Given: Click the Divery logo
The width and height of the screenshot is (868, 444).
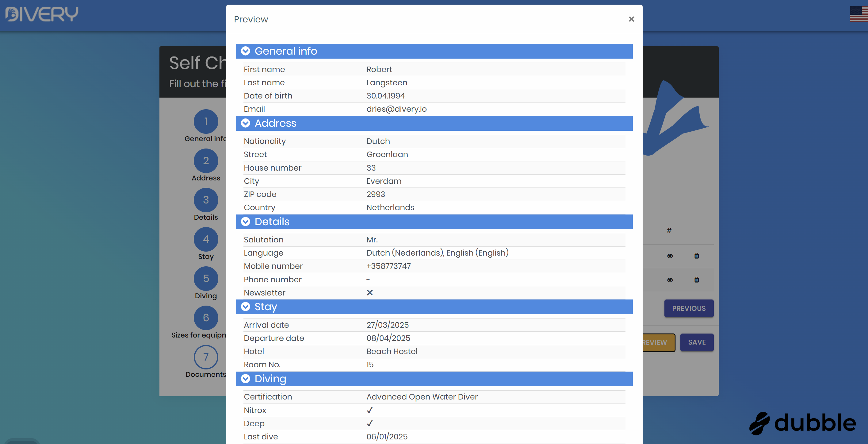Looking at the screenshot, I should (x=42, y=14).
